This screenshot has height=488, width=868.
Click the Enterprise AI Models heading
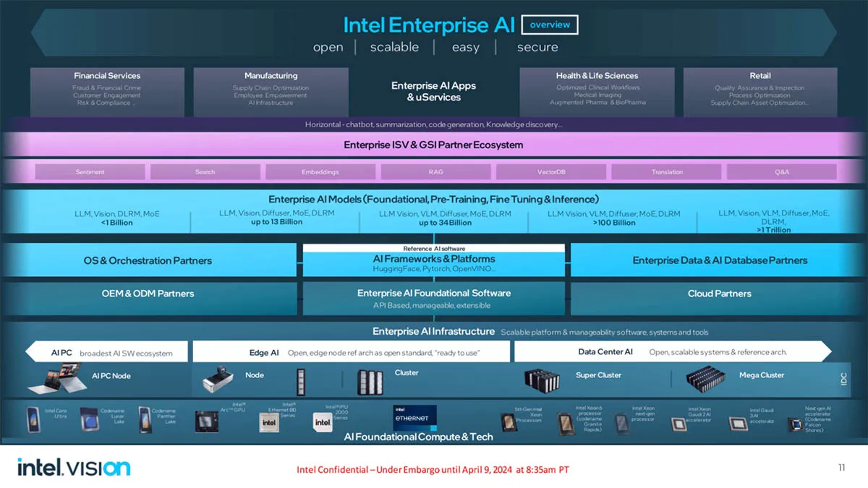point(434,199)
